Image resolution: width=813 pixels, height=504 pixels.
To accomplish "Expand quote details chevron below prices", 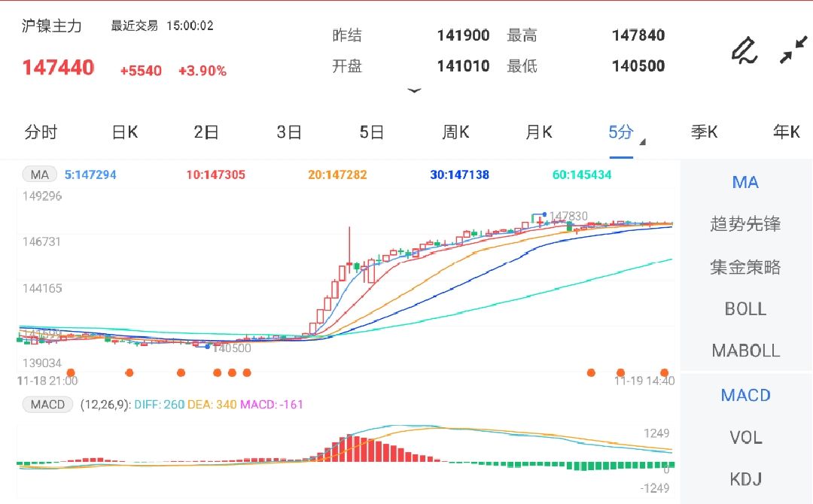I will (414, 91).
